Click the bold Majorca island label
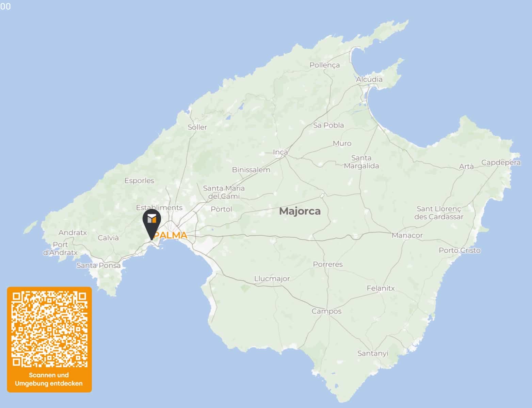This screenshot has height=408, width=532. tap(300, 211)
